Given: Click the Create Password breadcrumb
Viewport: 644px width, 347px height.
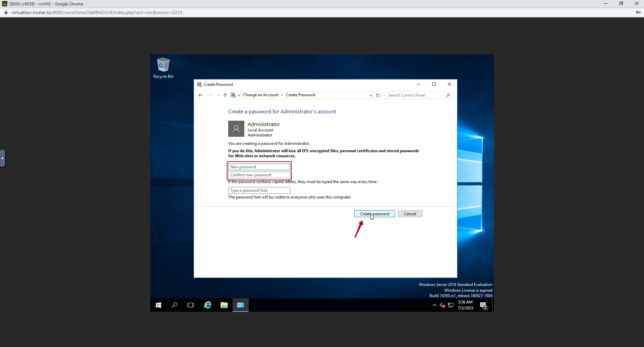Looking at the screenshot, I should point(300,95).
